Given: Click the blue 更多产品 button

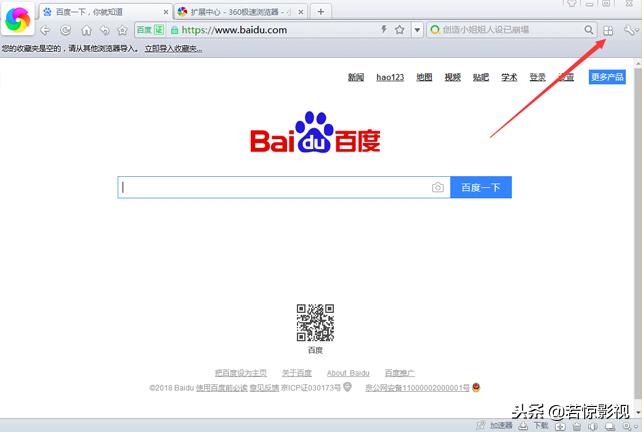Looking at the screenshot, I should pyautogui.click(x=607, y=77).
